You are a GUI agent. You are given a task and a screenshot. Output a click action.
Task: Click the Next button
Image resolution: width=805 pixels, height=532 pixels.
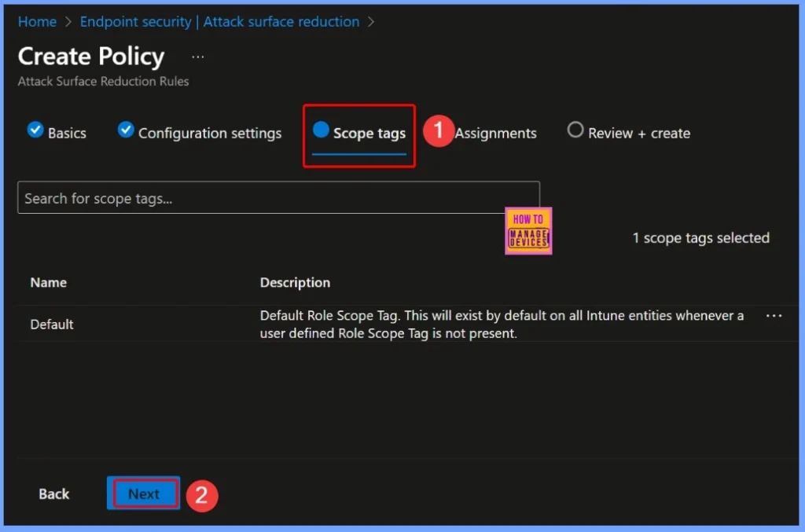point(144,493)
